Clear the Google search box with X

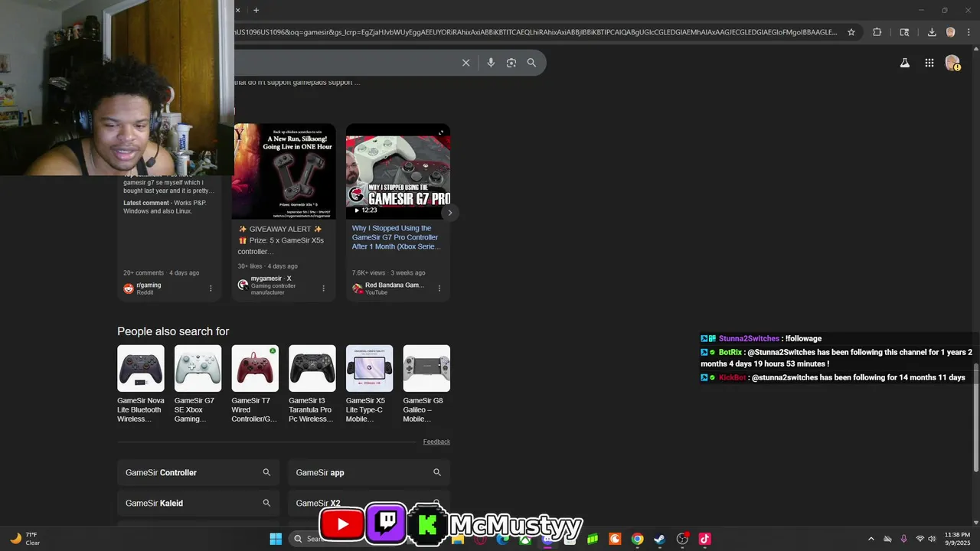465,63
